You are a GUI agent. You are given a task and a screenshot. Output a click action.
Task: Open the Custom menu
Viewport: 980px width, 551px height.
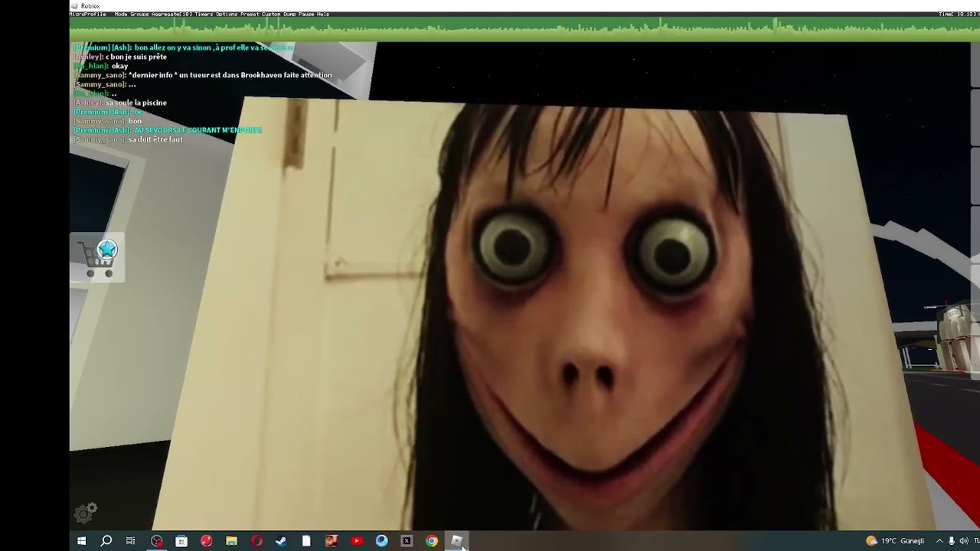pos(271,14)
